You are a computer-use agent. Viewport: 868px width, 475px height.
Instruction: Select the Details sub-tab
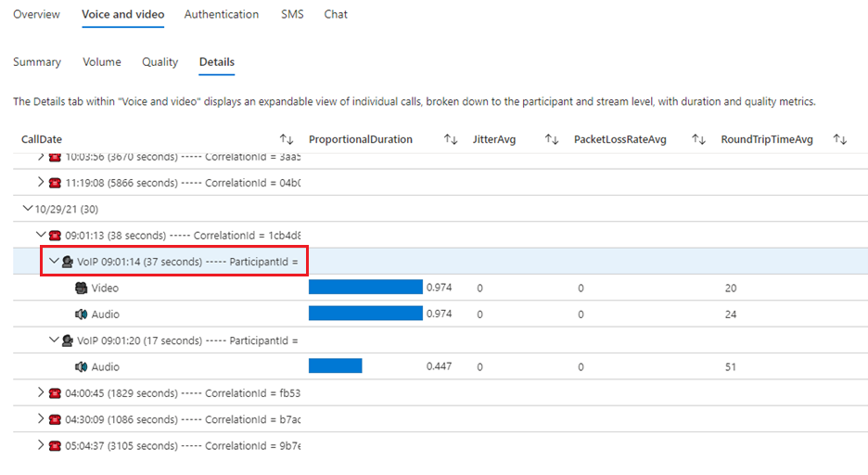click(x=217, y=62)
